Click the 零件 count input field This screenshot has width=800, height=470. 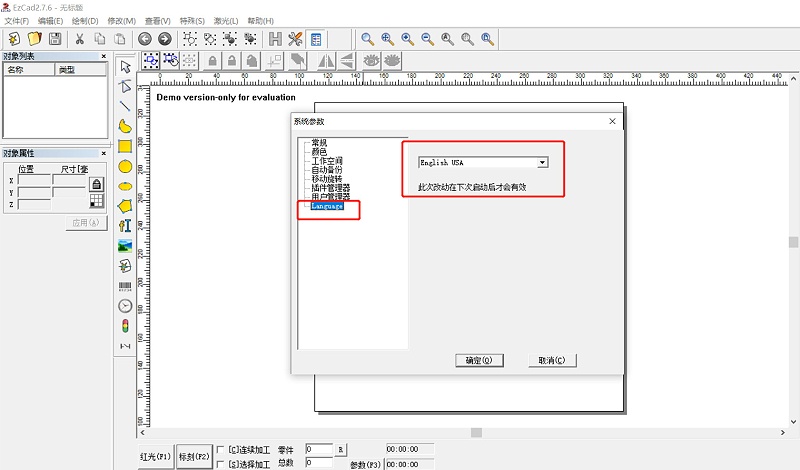(x=319, y=449)
